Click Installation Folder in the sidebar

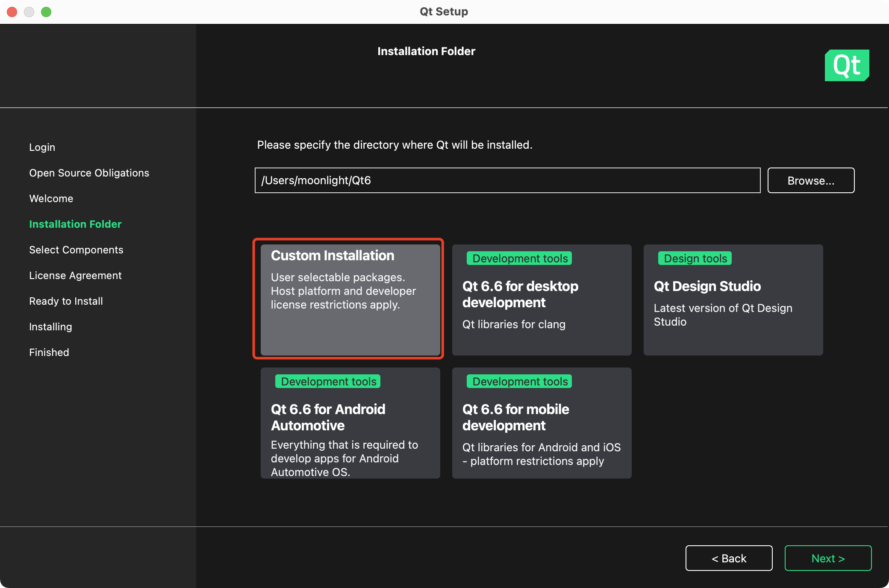click(75, 224)
